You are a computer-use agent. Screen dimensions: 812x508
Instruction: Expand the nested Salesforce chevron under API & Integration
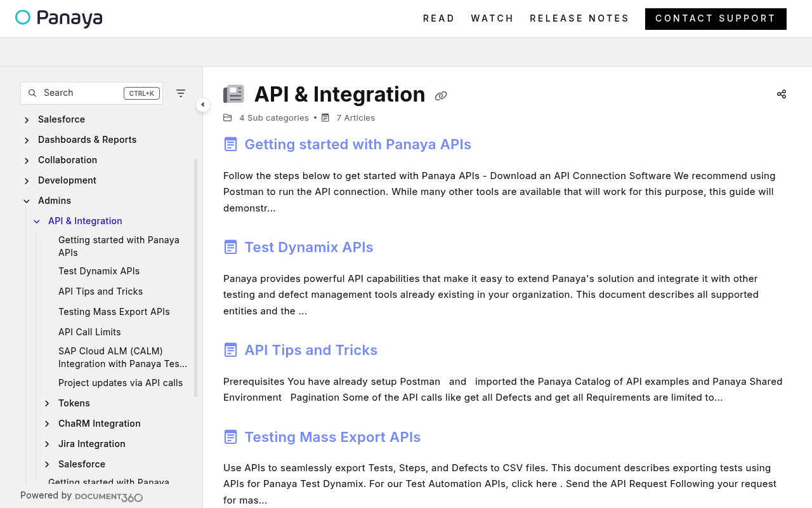(47, 465)
